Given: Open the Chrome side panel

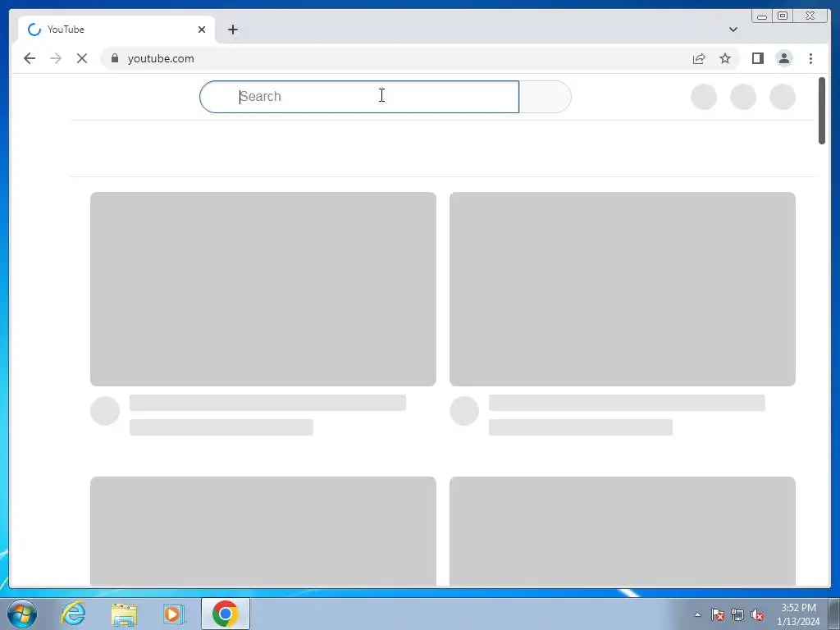Looking at the screenshot, I should pos(757,58).
